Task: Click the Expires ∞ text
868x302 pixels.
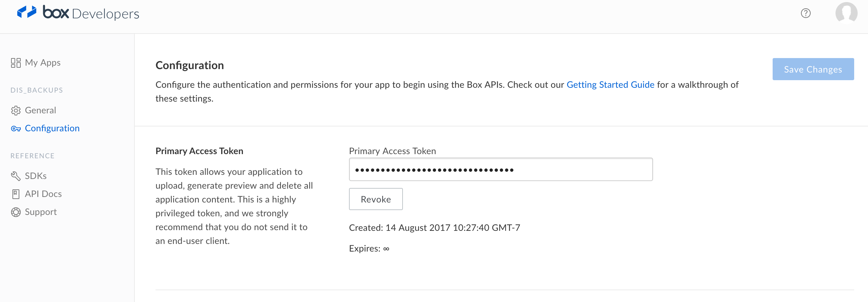Action: point(369,248)
